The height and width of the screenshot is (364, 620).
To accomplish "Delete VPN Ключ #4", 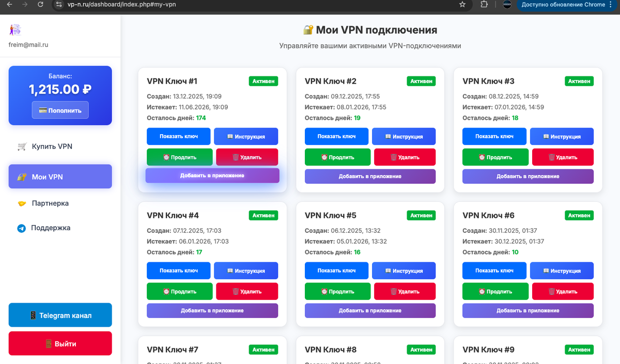I will click(x=247, y=291).
